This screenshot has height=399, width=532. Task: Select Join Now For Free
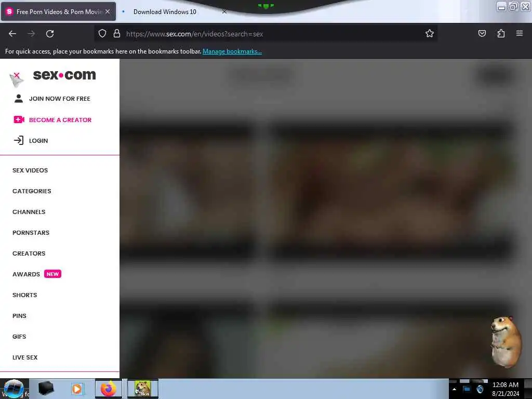click(x=60, y=99)
